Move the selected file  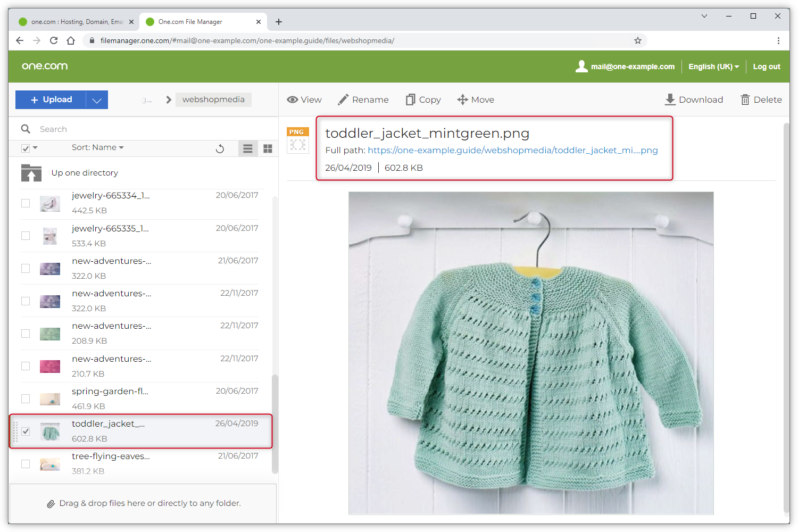(476, 99)
